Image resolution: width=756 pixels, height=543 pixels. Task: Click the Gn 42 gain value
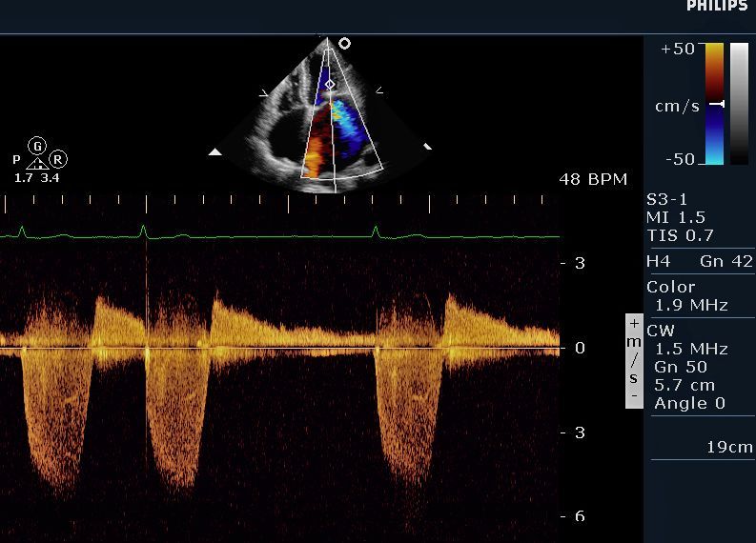click(725, 262)
